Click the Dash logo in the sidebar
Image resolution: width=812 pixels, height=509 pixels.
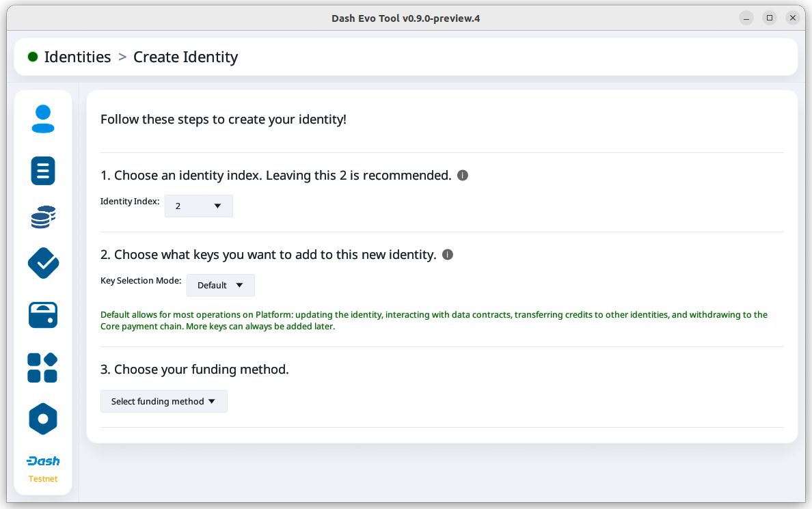43,461
